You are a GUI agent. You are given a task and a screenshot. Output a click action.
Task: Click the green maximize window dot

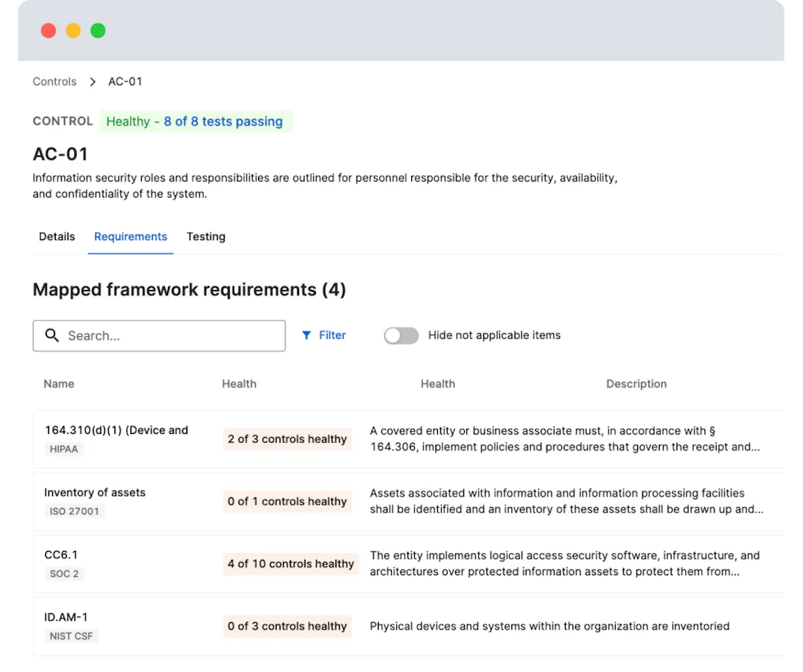point(98,30)
